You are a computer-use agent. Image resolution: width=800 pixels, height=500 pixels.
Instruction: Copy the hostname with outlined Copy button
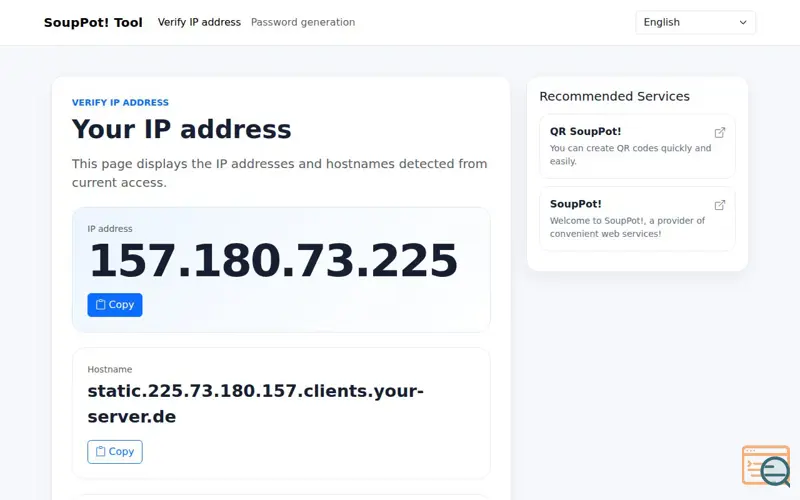(x=115, y=452)
